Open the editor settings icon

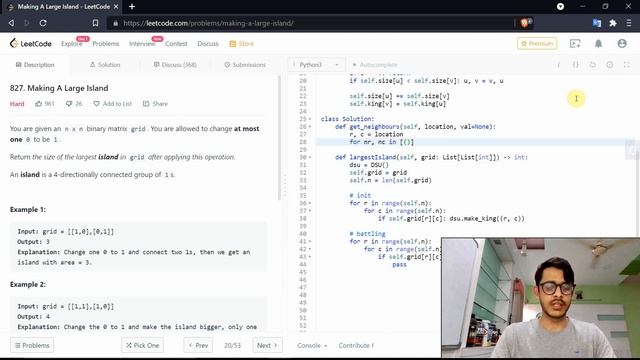click(x=609, y=65)
